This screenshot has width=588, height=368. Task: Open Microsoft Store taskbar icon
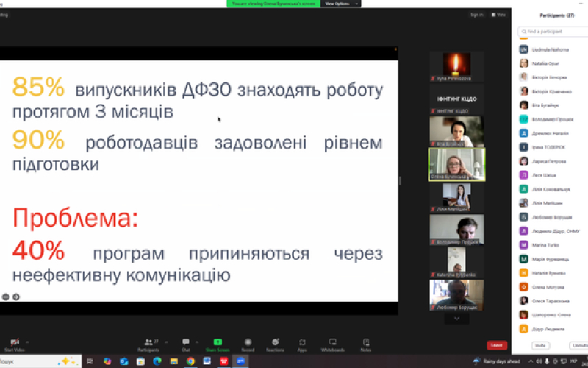click(x=140, y=361)
